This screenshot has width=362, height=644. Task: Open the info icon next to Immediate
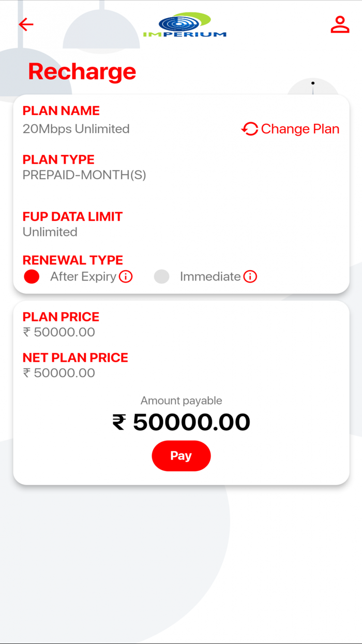tap(251, 276)
